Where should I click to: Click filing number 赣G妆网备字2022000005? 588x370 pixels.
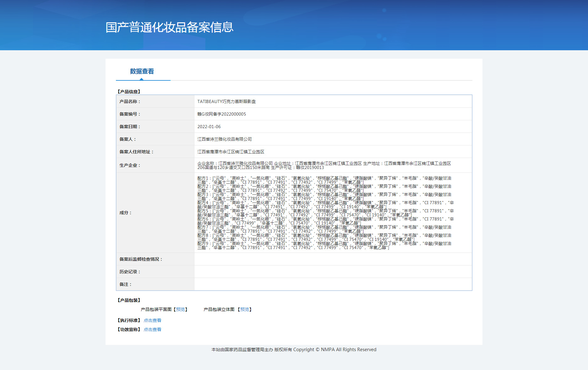pos(221,114)
